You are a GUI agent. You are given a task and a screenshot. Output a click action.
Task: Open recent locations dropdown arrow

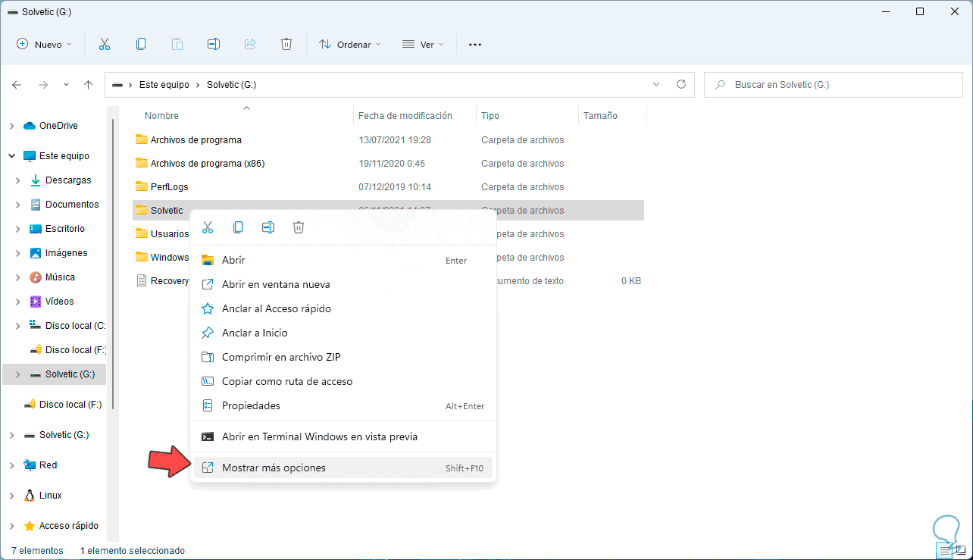(x=66, y=85)
